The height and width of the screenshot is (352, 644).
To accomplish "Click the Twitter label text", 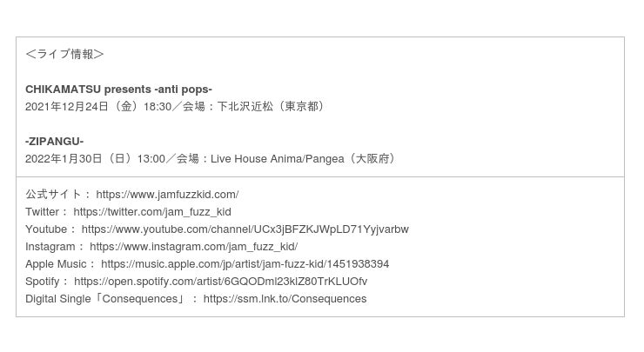I will pos(42,211).
